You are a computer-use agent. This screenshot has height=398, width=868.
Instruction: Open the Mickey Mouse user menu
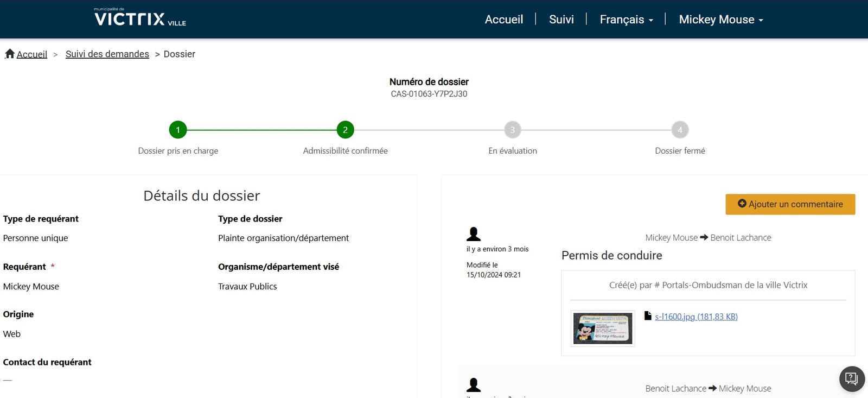point(721,20)
